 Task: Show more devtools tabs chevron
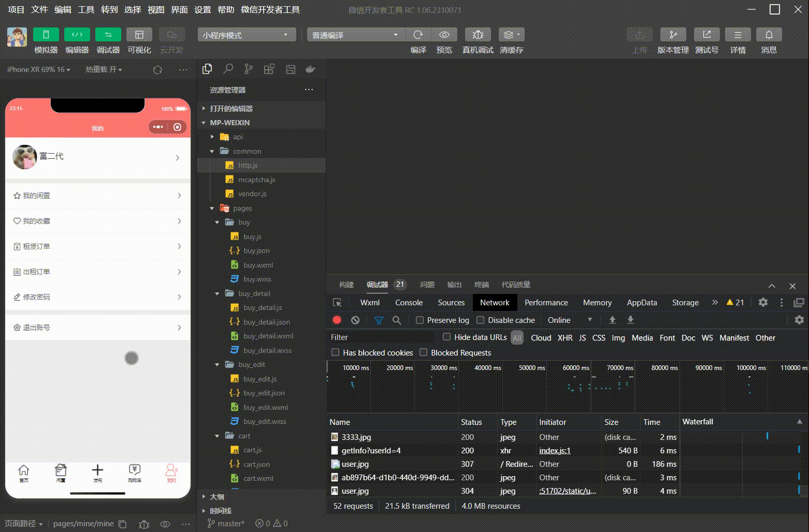(x=715, y=302)
